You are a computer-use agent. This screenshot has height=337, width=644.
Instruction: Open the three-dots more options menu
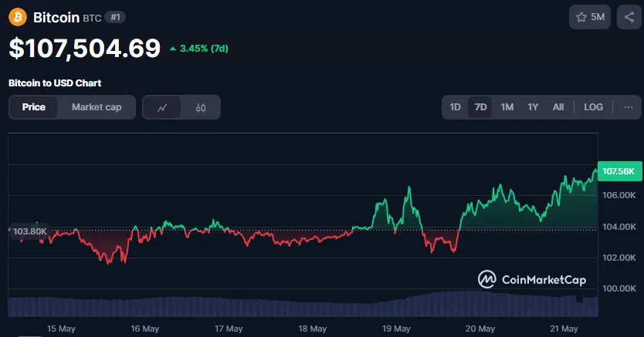629,107
